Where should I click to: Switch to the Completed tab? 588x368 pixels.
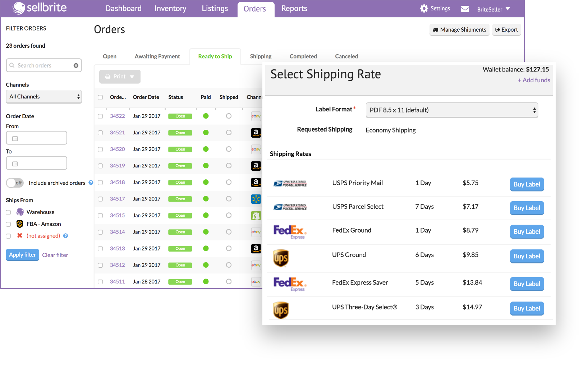303,56
